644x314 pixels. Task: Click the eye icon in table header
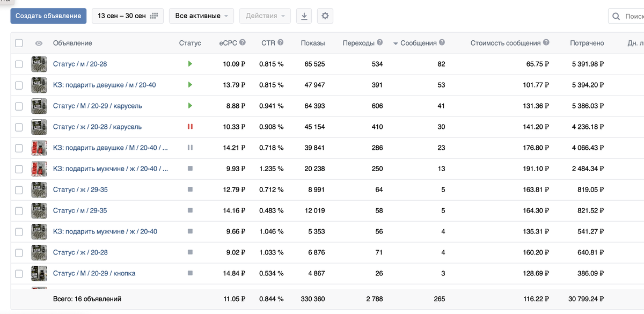39,43
